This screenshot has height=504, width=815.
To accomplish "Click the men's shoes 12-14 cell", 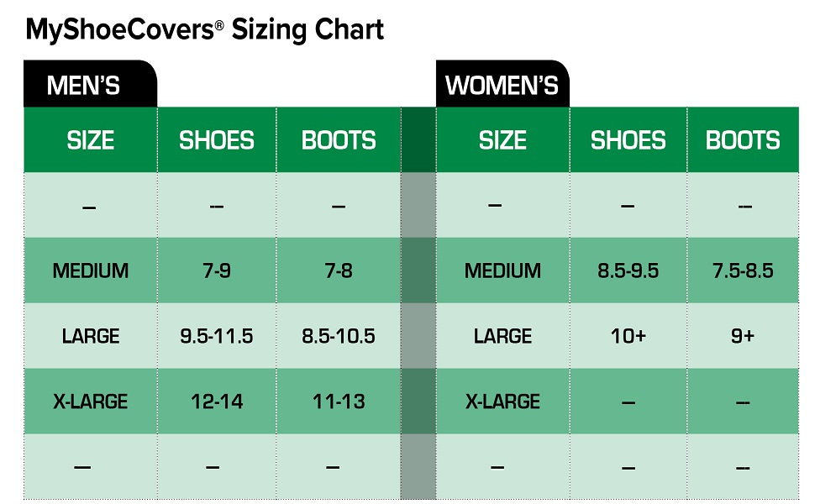I will (x=217, y=402).
